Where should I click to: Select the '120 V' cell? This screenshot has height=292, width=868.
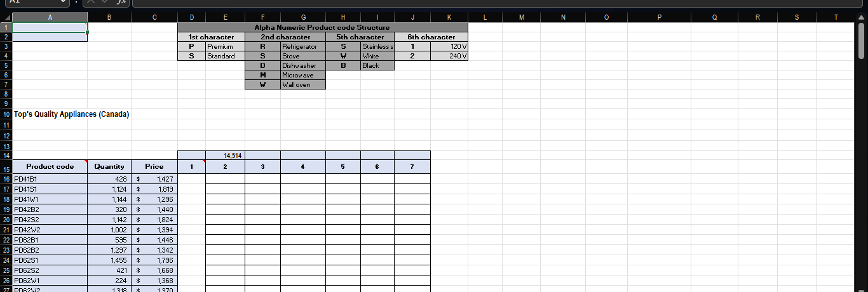(x=449, y=46)
